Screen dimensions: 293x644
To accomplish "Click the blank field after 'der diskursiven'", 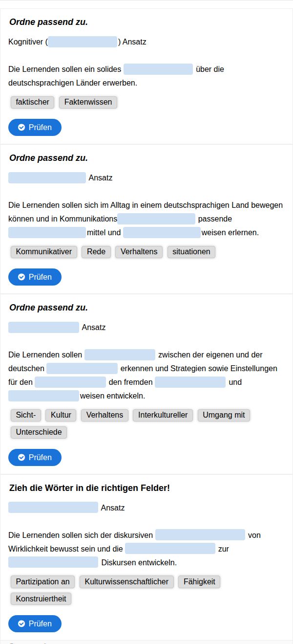I will click(x=200, y=535).
